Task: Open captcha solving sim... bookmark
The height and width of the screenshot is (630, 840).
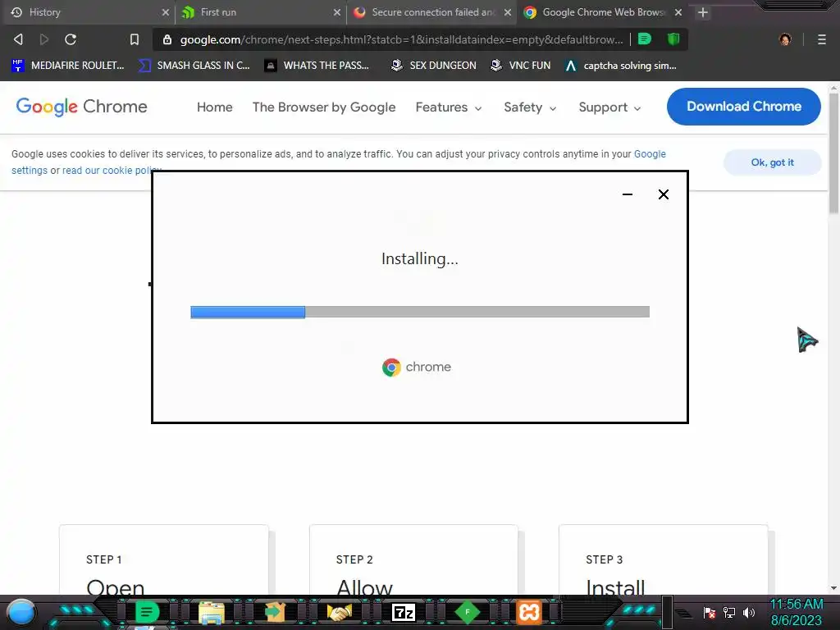Action: (621, 66)
